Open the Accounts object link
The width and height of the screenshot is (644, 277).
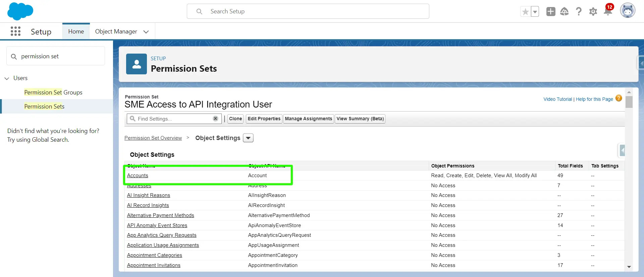tap(138, 176)
